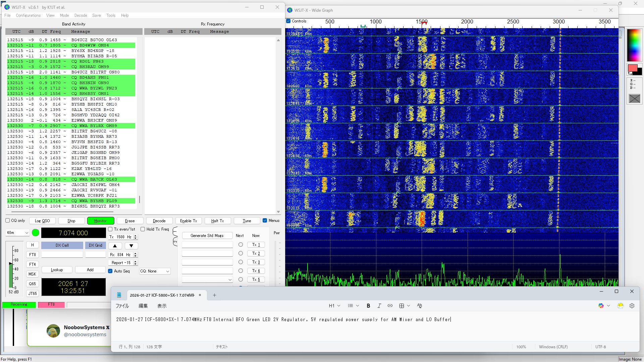
Task: Open the Decode menu
Action: (80, 15)
